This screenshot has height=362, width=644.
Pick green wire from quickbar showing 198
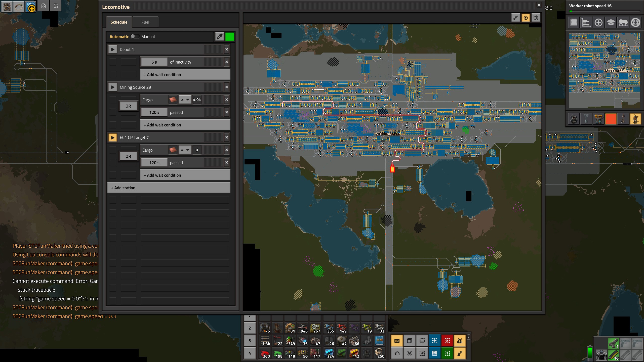(278, 353)
